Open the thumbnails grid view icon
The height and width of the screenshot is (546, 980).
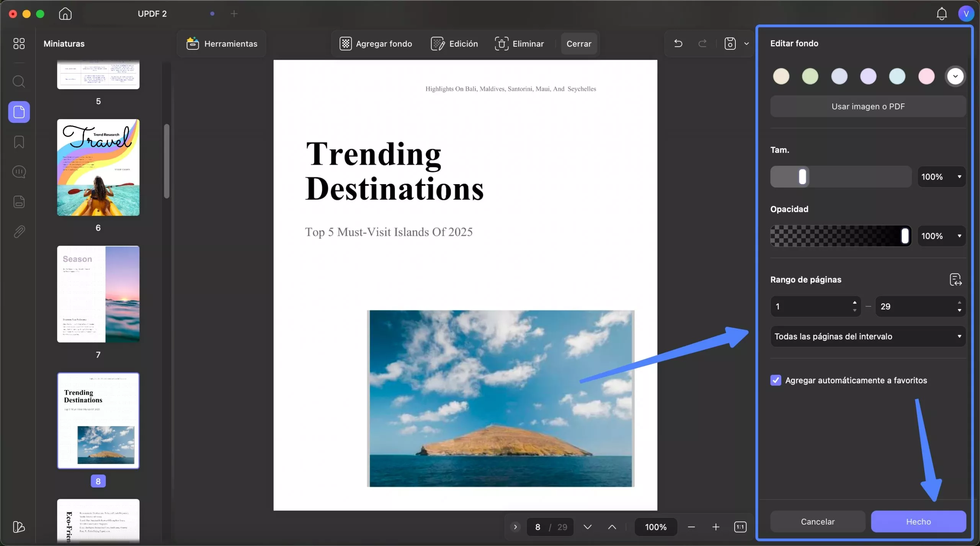tap(19, 43)
